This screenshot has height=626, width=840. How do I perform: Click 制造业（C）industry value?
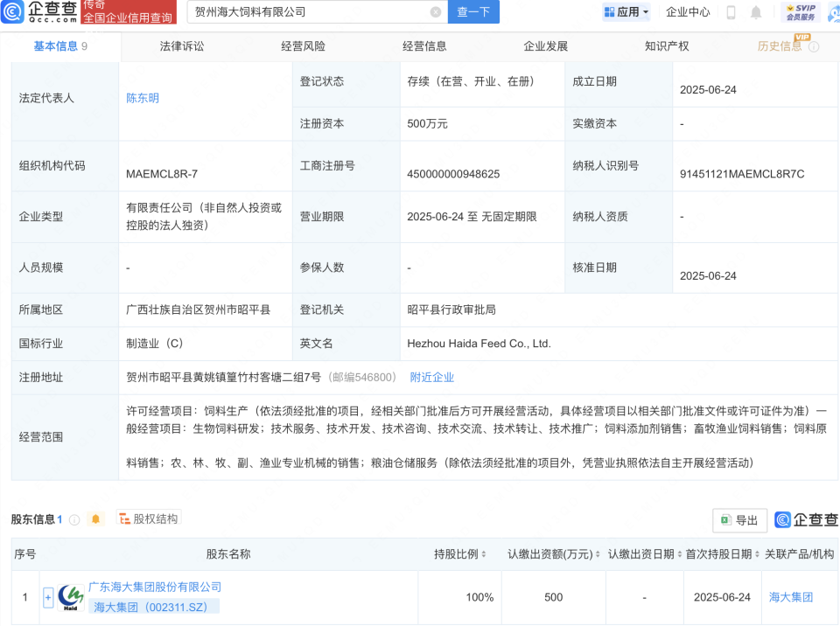click(x=154, y=344)
